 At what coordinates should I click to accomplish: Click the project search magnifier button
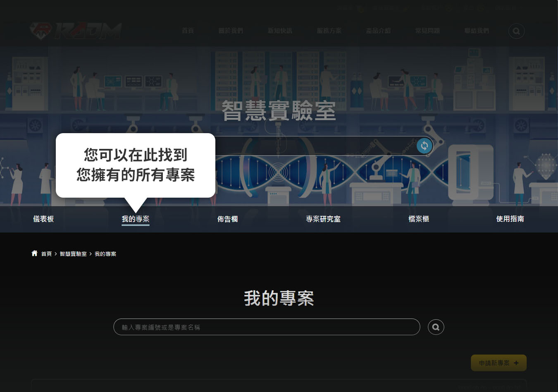(x=436, y=327)
